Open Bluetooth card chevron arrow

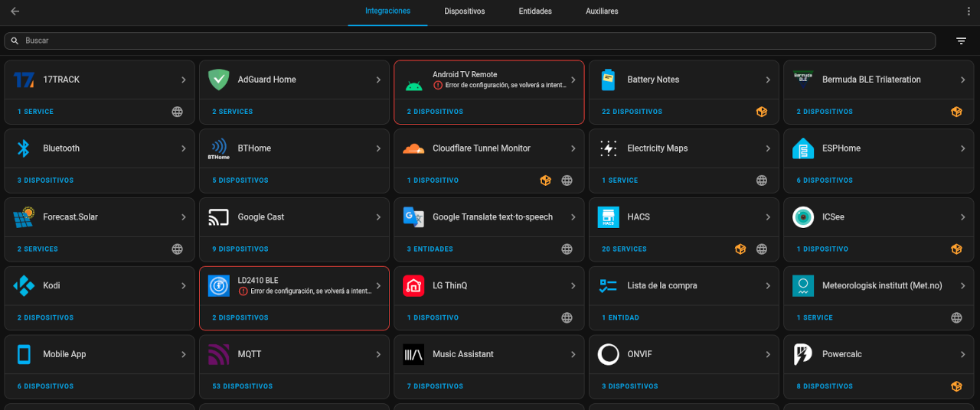point(184,148)
